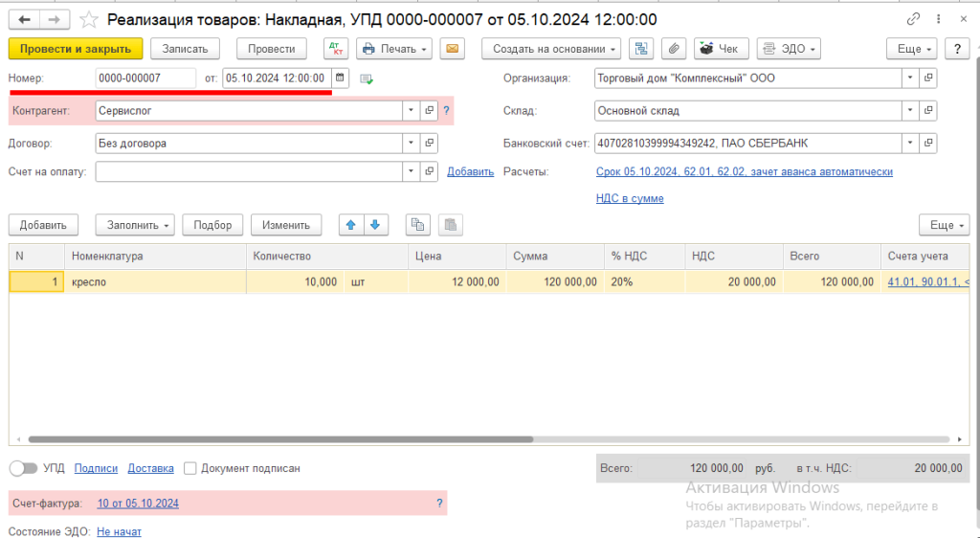Open the Печать menu

click(x=394, y=49)
